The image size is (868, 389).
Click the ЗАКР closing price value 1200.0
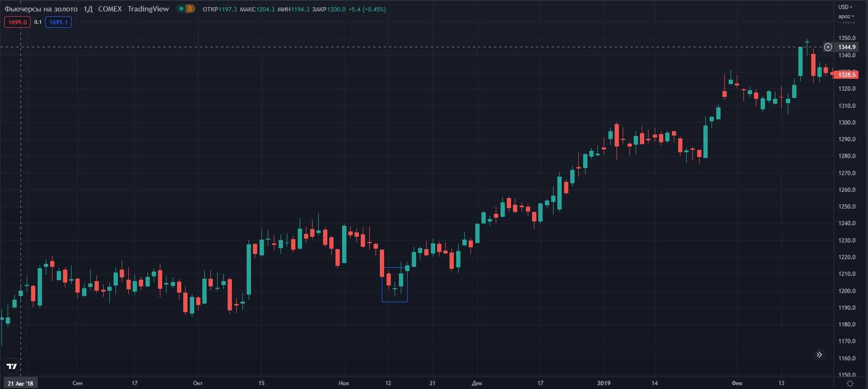[x=336, y=9]
